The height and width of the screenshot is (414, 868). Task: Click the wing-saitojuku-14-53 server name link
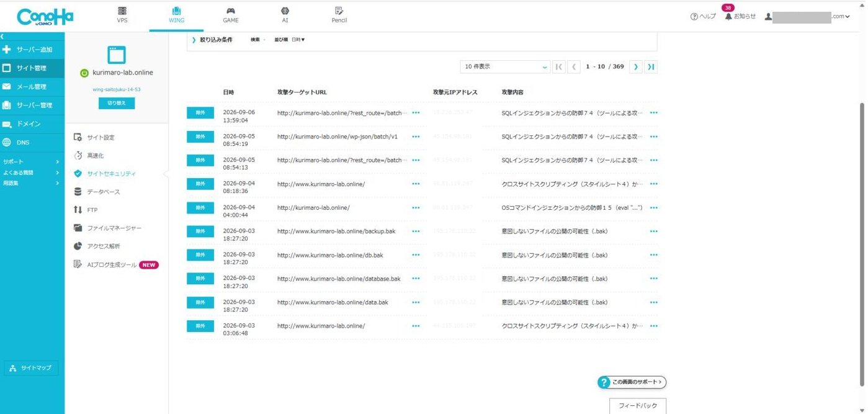(116, 89)
